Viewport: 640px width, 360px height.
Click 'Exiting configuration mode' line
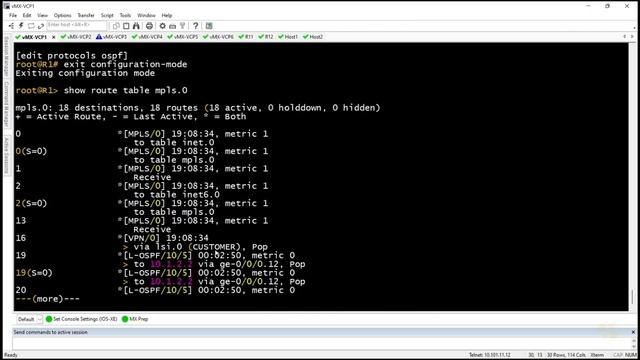click(85, 73)
